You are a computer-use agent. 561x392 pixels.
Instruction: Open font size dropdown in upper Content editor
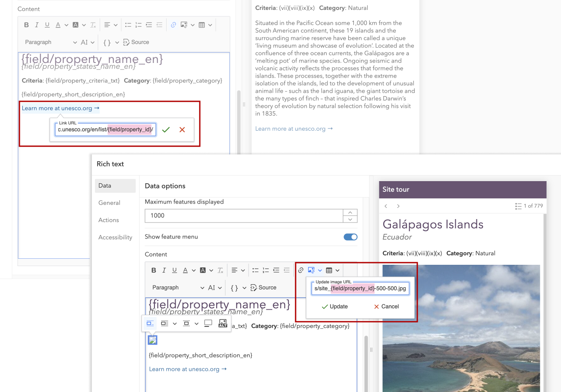(88, 42)
